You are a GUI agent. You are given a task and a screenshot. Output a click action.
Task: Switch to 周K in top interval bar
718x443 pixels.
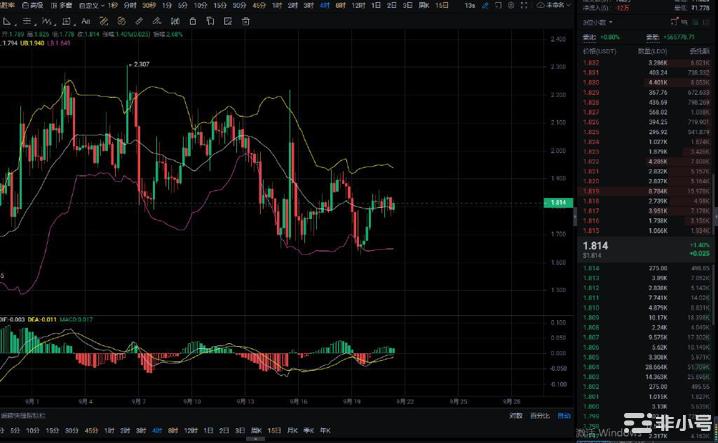click(x=424, y=5)
